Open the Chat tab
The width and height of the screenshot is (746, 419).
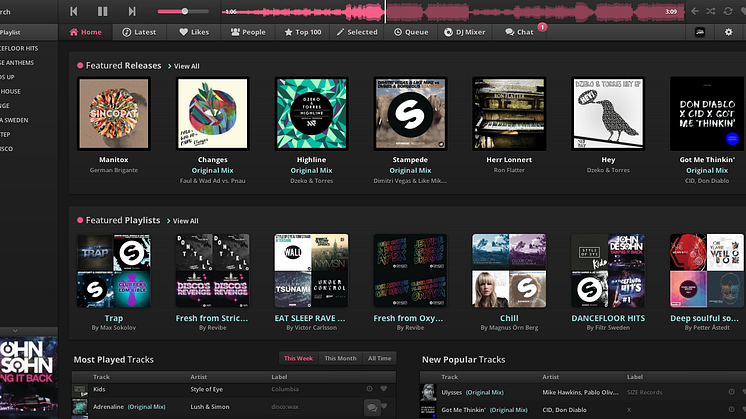519,32
